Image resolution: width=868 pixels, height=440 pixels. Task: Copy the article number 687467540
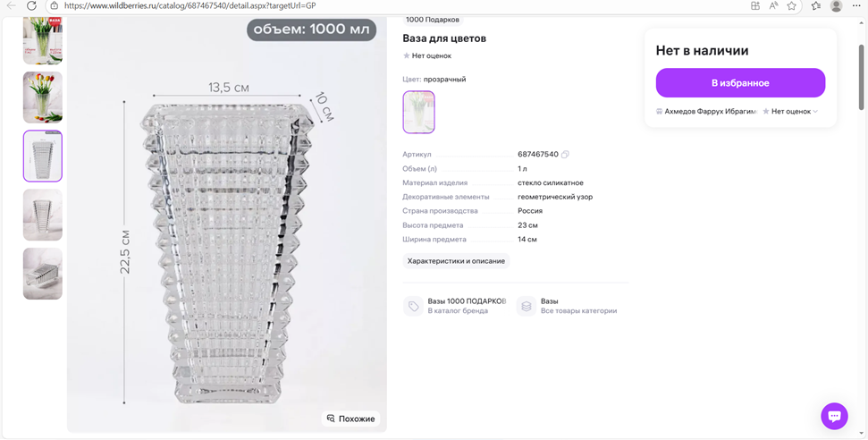point(565,155)
